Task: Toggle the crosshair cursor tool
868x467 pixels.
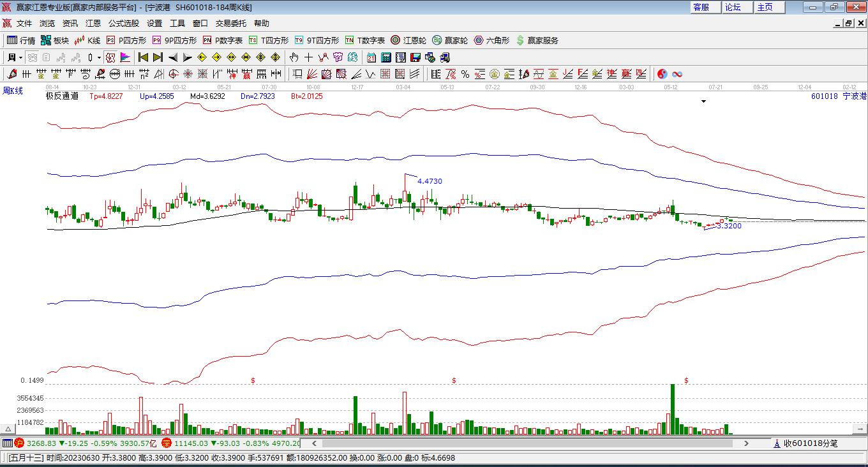Action: (x=308, y=57)
